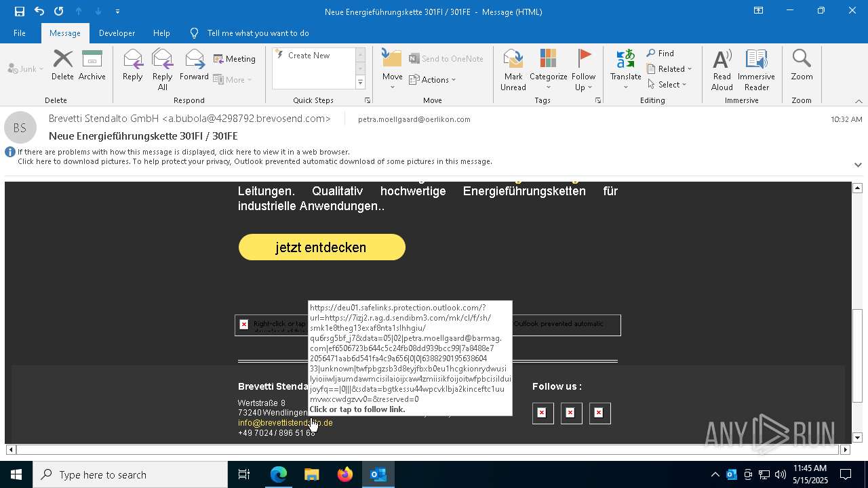Click vertical scrollbar down arrow
Image resolution: width=868 pixels, height=488 pixels.
857,438
